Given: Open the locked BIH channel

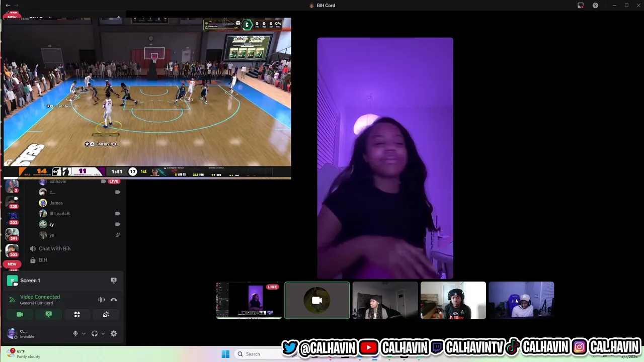Looking at the screenshot, I should pos(43,260).
